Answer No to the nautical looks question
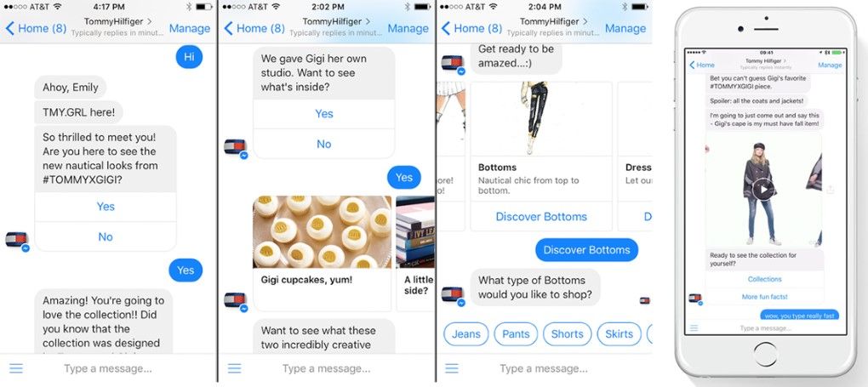868x387 pixels. coord(106,237)
